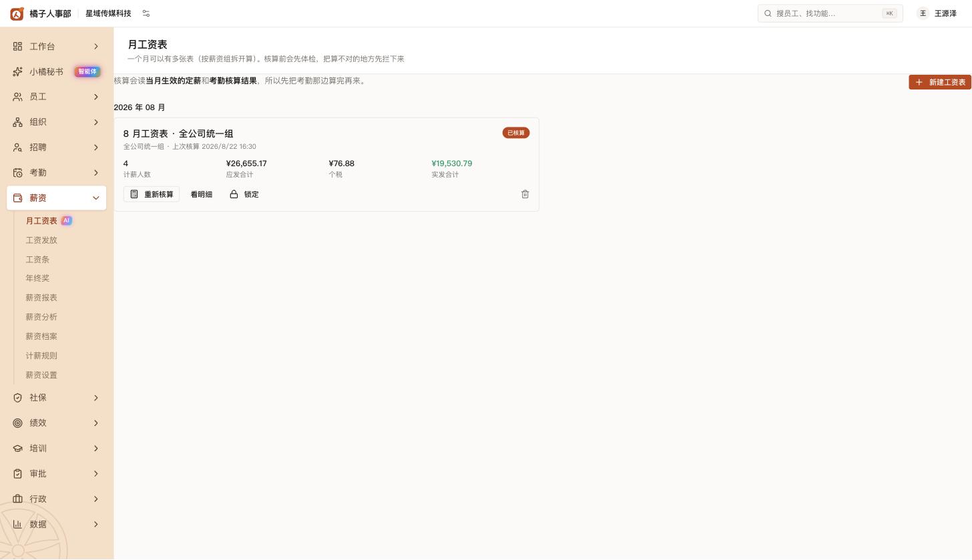
Task: Click the ⌘K shortcut hint
Action: 889,13
